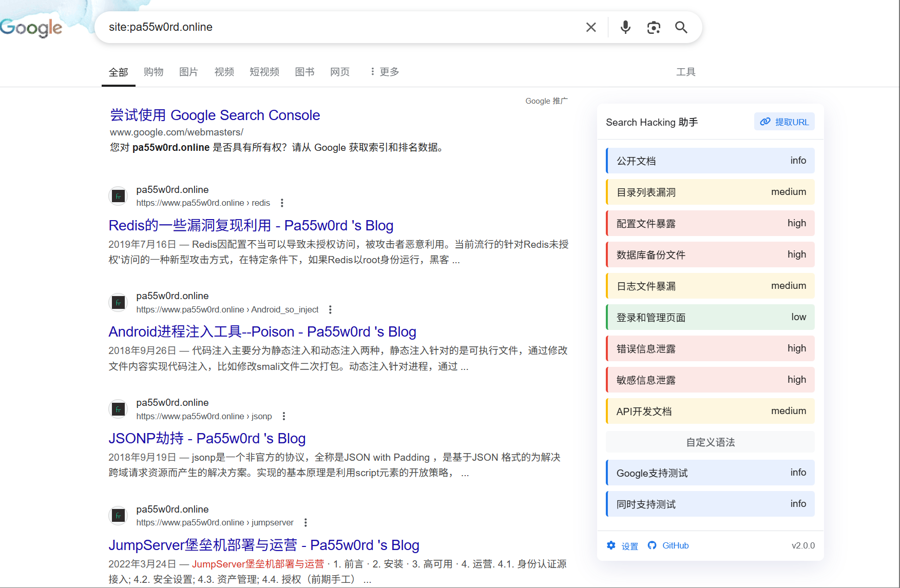The image size is (900, 588).
Task: Open options menu for the redis result
Action: 282,203
